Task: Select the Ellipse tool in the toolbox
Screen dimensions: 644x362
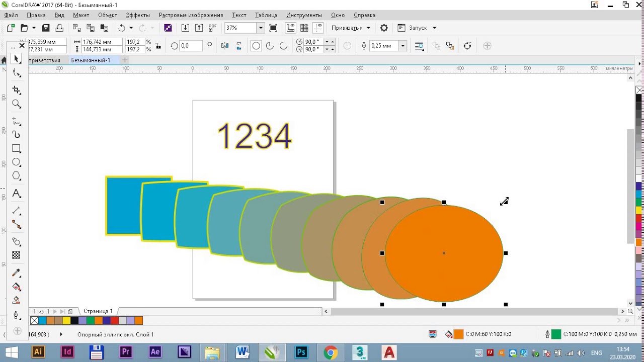Action: point(16,162)
